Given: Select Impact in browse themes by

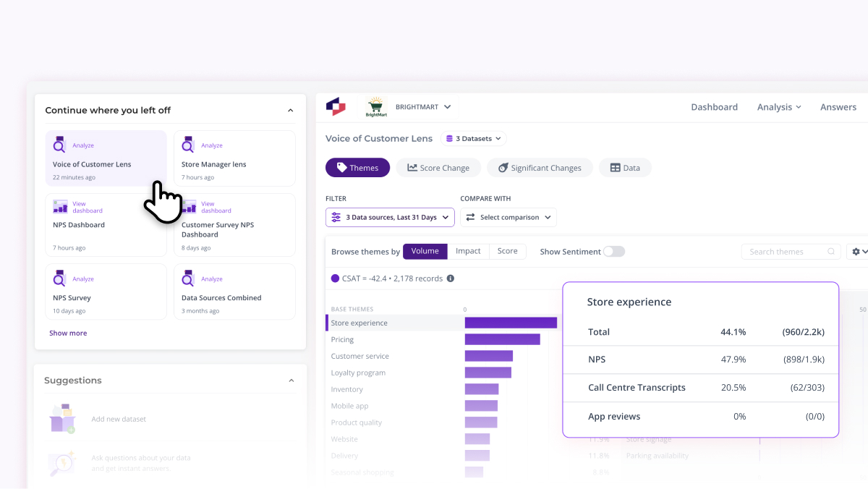Looking at the screenshot, I should pyautogui.click(x=468, y=251).
